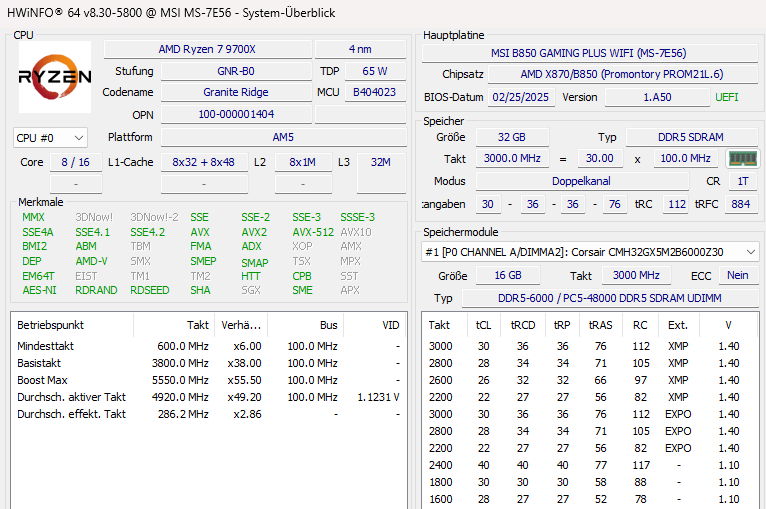The width and height of the screenshot is (766, 509).
Task: Click the L1 cache value 8x32 + 8x48
Action: click(204, 162)
